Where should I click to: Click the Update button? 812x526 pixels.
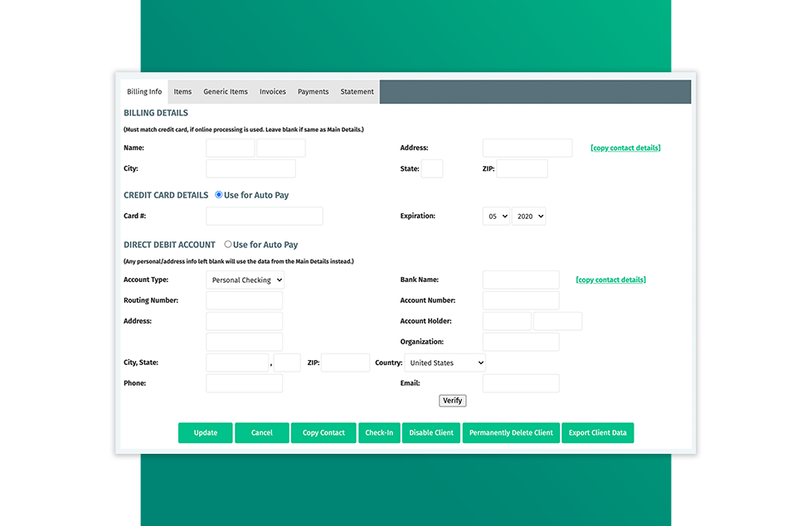206,433
